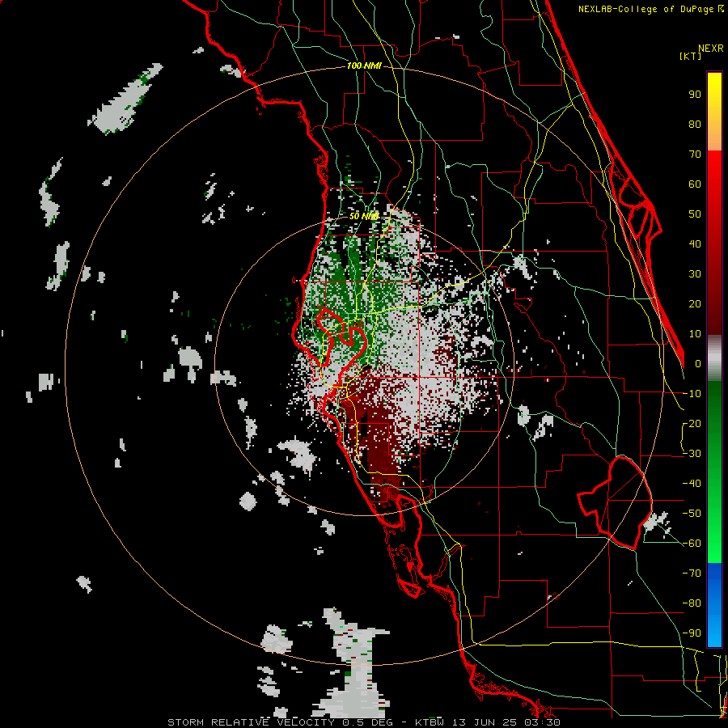Viewport: 728px width, 728px height.
Task: Click the 13 JUN 25 date text
Action: click(485, 722)
